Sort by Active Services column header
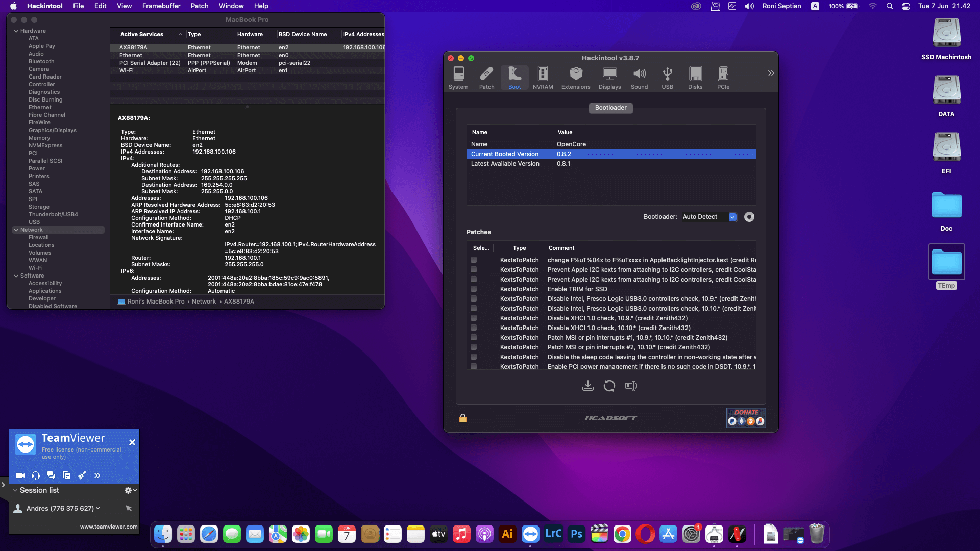Viewport: 980px width, 551px height. (148, 34)
